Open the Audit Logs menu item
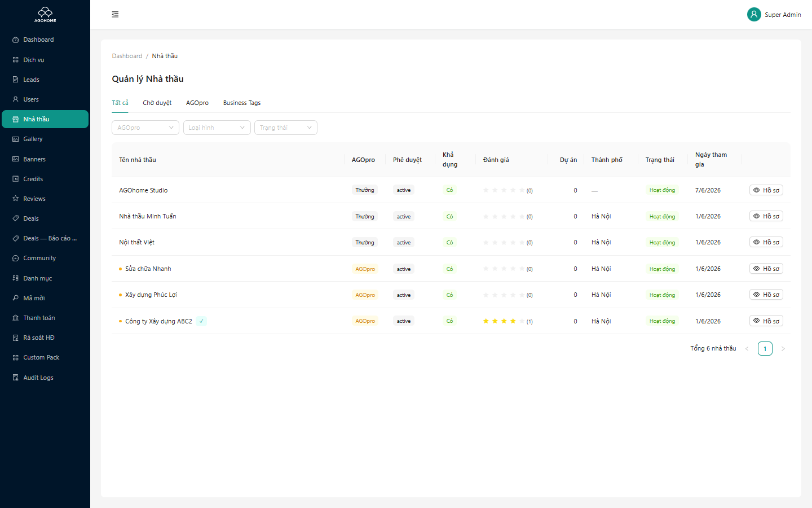Screen dimensions: 812x508 (45, 378)
